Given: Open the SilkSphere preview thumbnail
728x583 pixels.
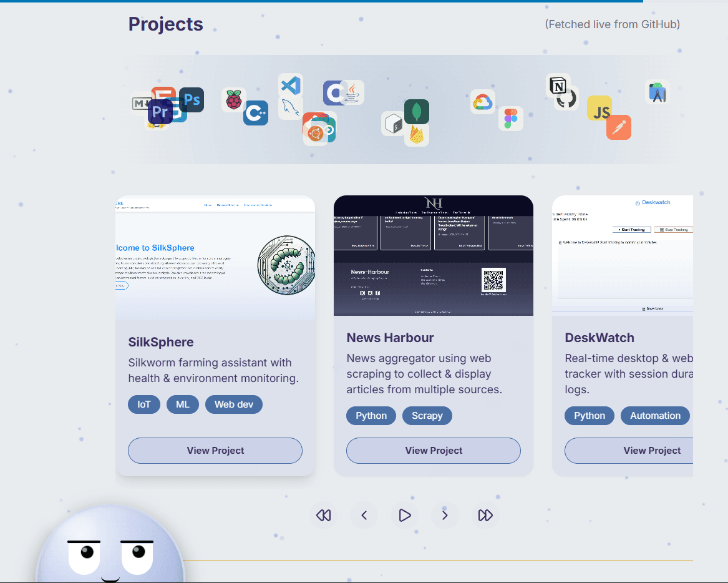Looking at the screenshot, I should click(x=215, y=258).
